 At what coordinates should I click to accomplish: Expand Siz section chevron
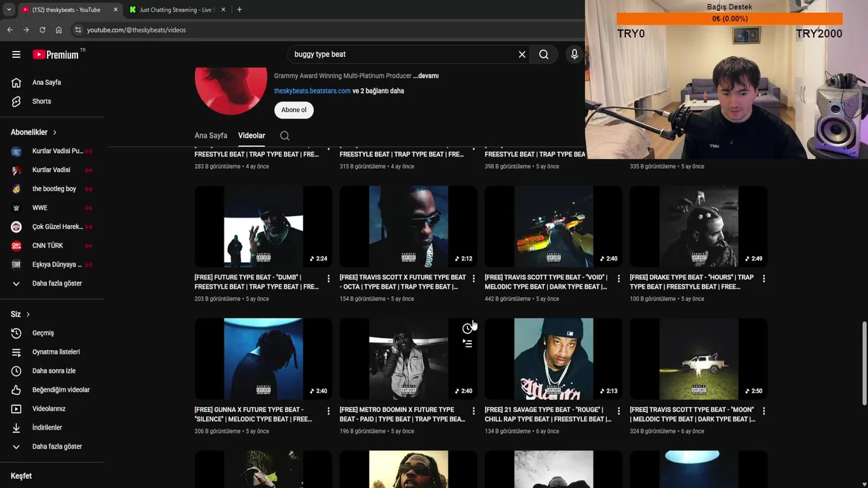[28, 314]
